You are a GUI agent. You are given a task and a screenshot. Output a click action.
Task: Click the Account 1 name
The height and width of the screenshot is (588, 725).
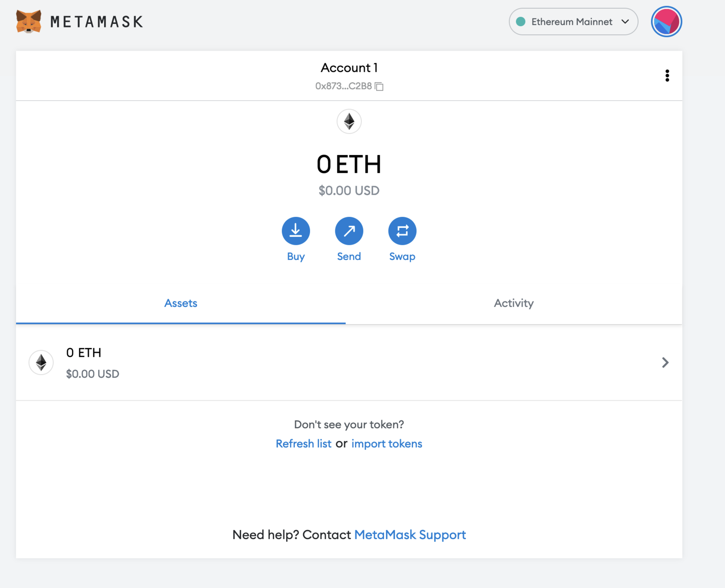pos(349,68)
